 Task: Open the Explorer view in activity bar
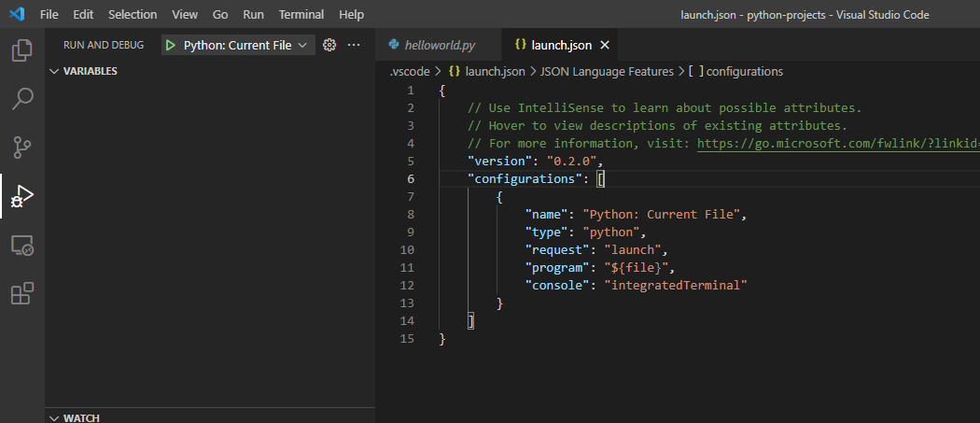click(21, 49)
